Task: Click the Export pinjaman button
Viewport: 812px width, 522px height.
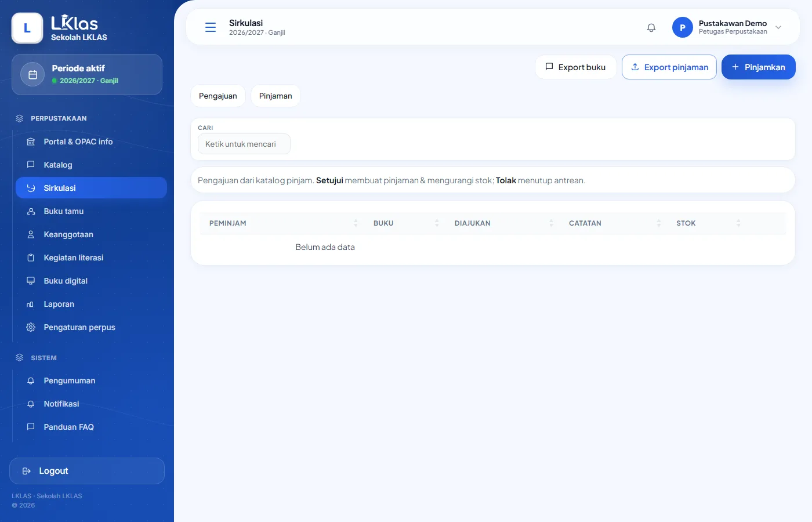Action: 669,67
